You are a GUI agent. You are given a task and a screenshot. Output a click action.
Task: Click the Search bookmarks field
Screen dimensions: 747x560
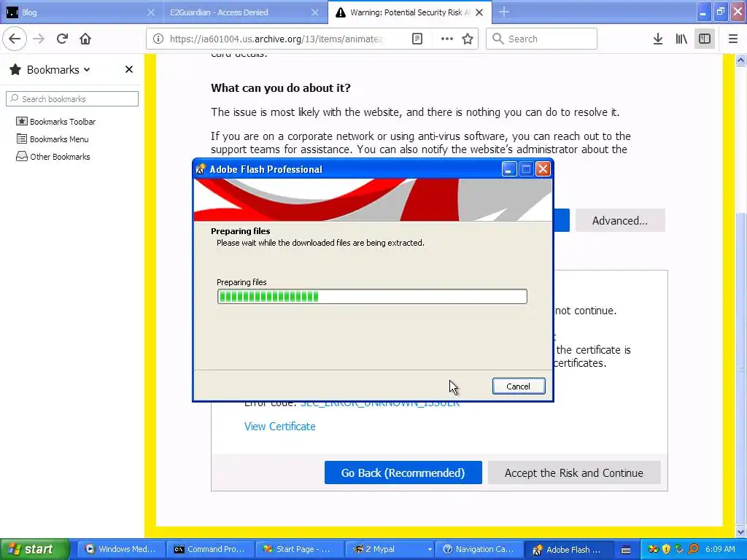click(x=72, y=98)
